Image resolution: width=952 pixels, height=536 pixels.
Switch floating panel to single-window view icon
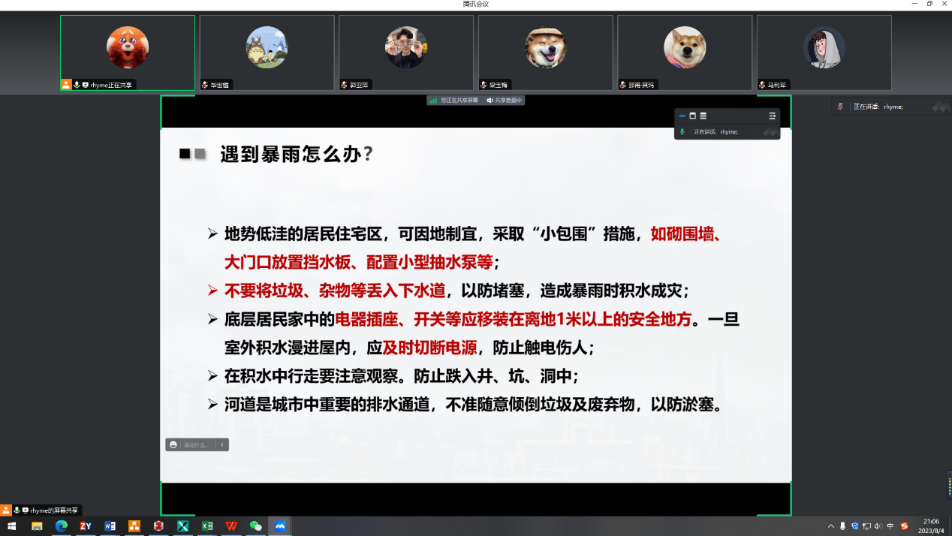pyautogui.click(x=692, y=116)
